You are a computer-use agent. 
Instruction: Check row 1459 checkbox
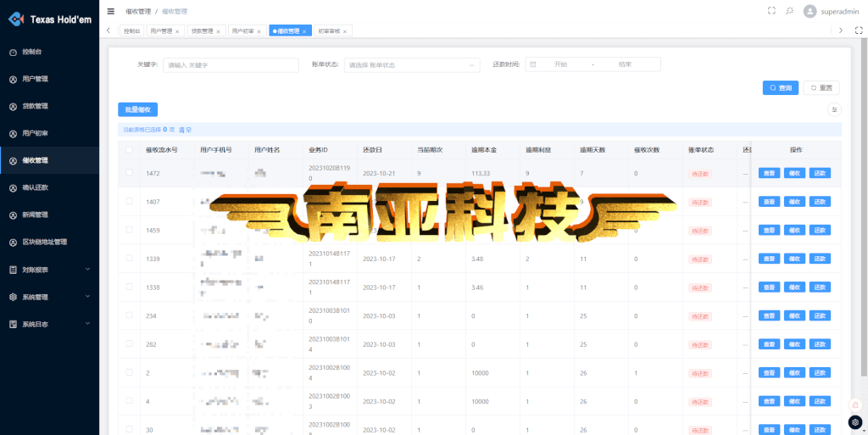click(129, 229)
